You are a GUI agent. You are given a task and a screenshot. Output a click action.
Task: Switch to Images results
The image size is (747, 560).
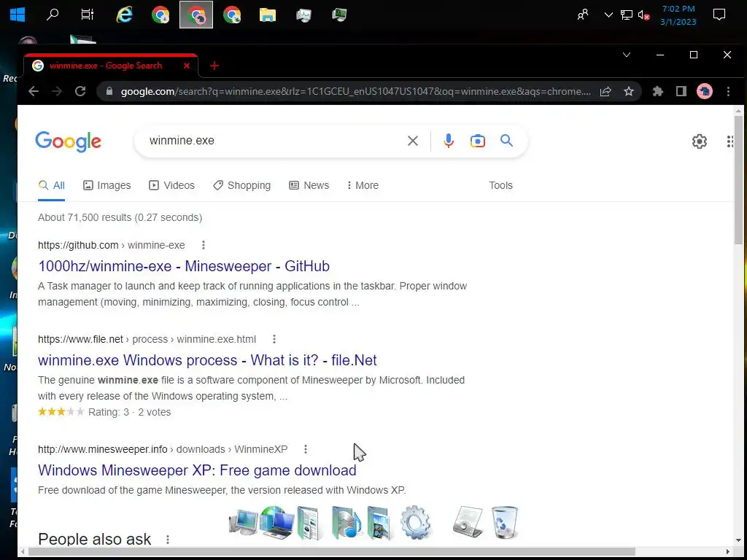point(107,185)
